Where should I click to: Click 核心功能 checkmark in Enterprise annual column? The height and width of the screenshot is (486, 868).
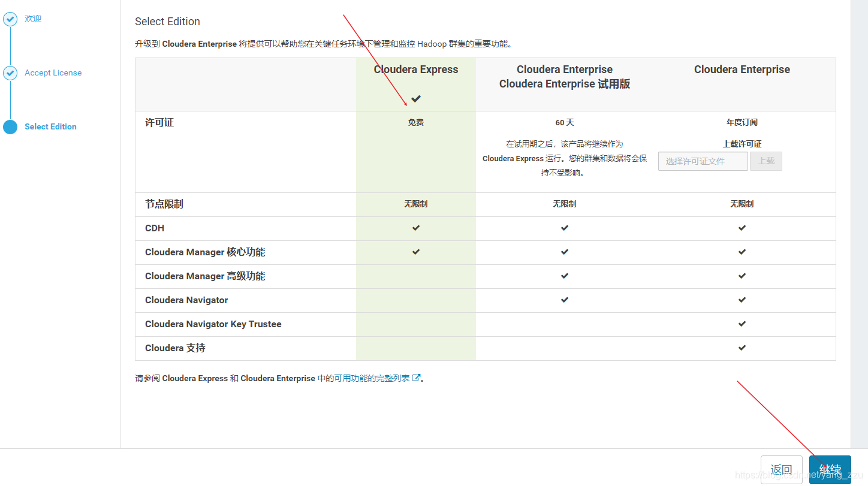(x=742, y=252)
